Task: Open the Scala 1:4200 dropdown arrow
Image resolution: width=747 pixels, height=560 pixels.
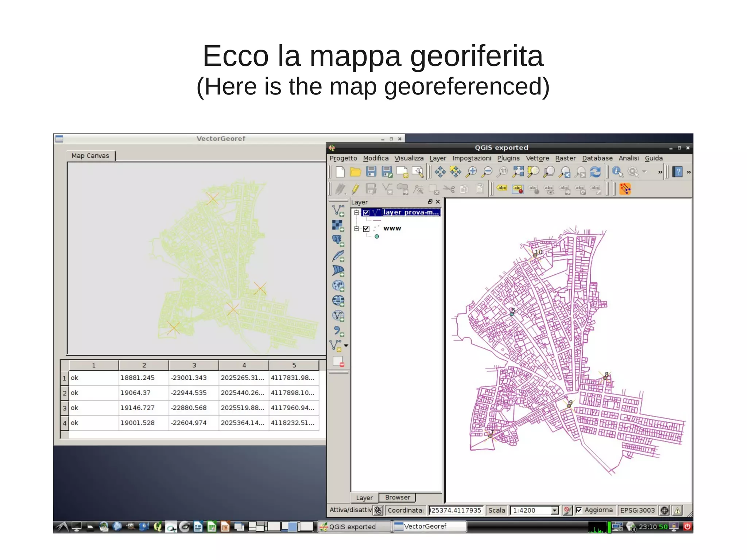Action: click(x=555, y=510)
